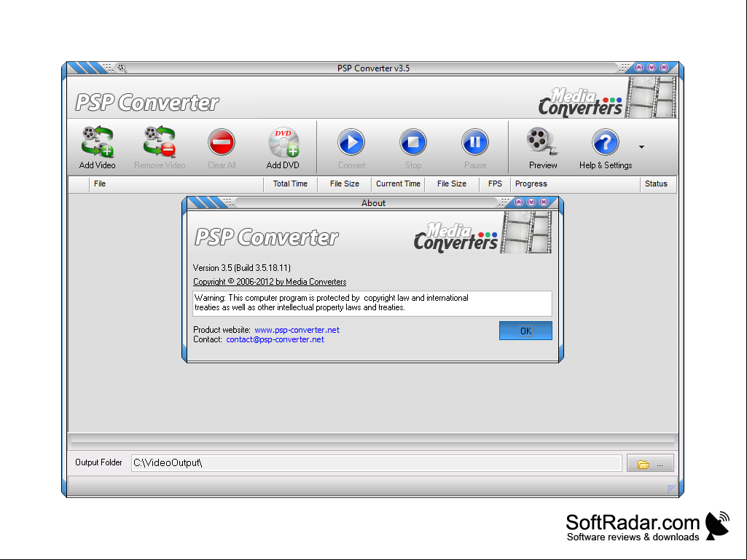Minimize the PSP Converter main window

(x=639, y=68)
